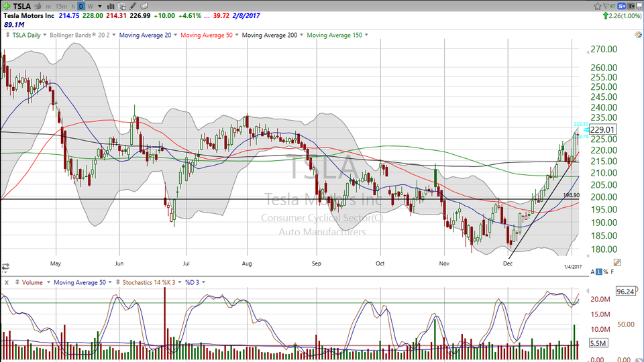Open the TSLA Daily dropdown
The image size is (644, 362).
[x=45, y=36]
